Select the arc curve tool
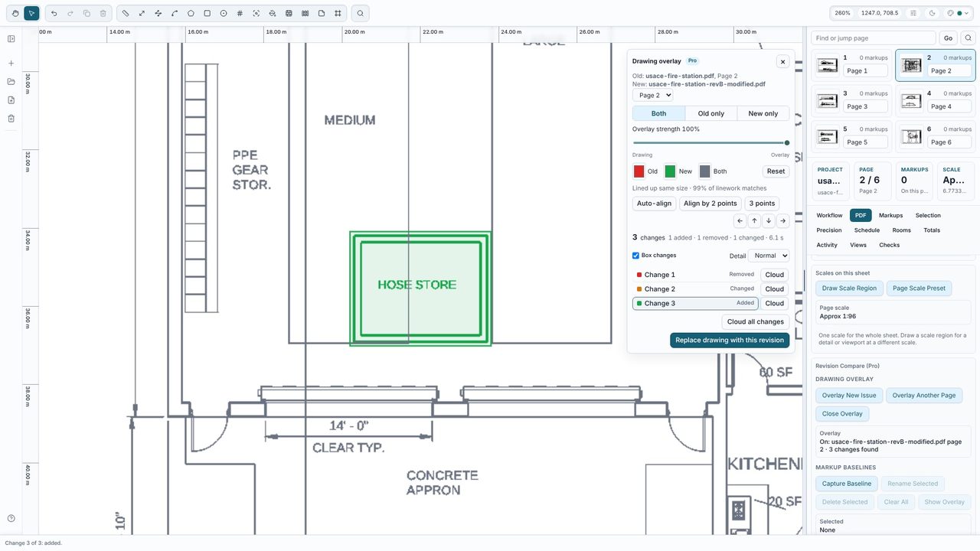980x551 pixels. coord(175,13)
